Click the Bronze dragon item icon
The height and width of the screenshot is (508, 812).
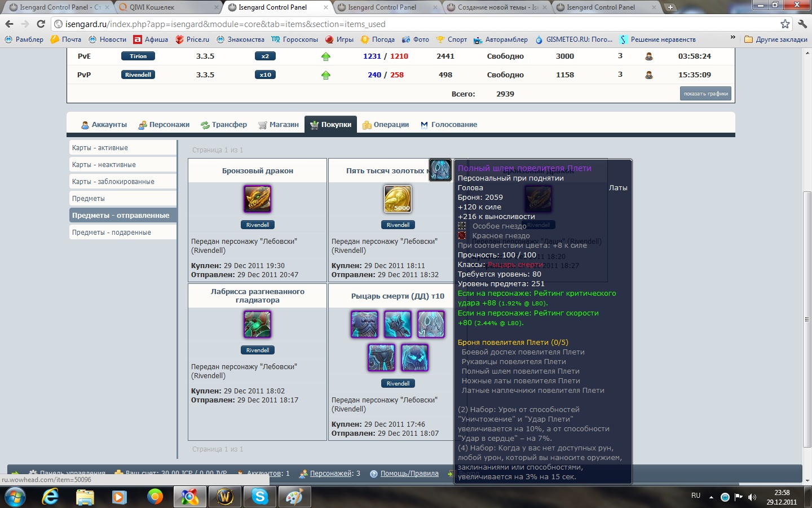pos(257,199)
